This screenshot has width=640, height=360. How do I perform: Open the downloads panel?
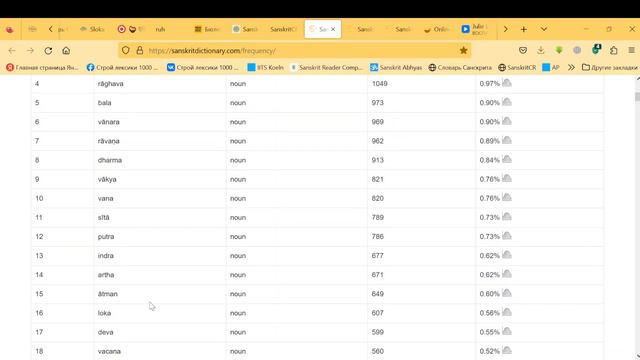[x=541, y=50]
